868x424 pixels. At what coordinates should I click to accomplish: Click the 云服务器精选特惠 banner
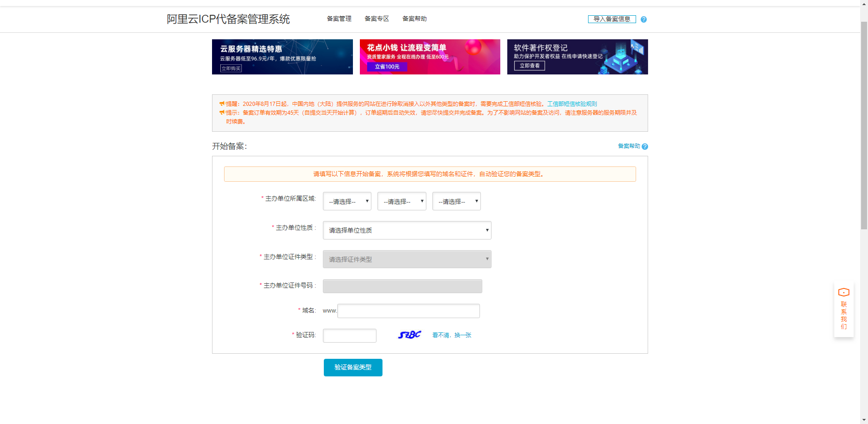282,57
